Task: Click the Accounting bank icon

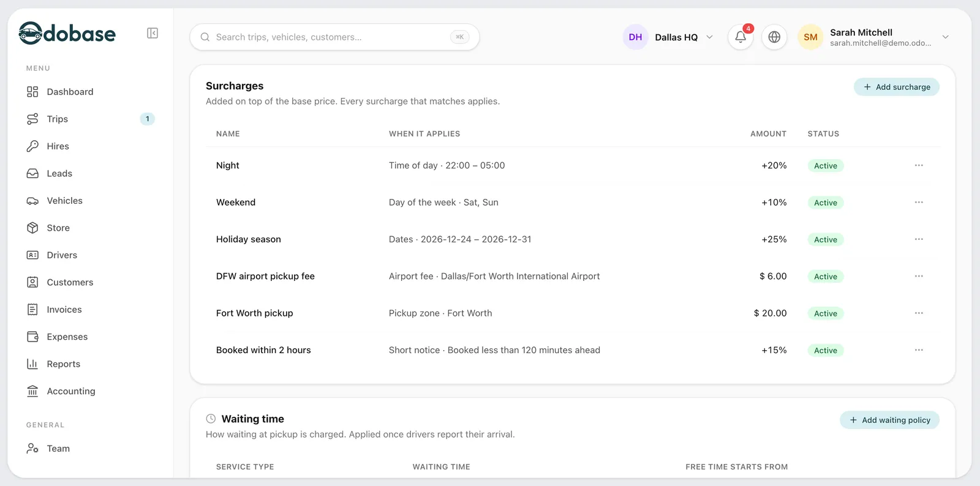Action: [x=32, y=391]
